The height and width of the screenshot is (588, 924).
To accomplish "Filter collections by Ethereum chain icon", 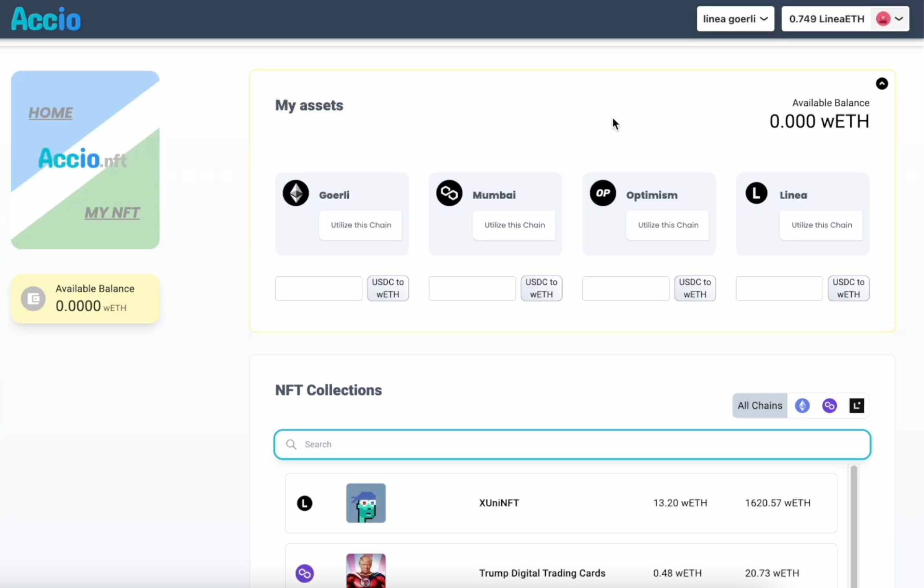I will tap(802, 405).
